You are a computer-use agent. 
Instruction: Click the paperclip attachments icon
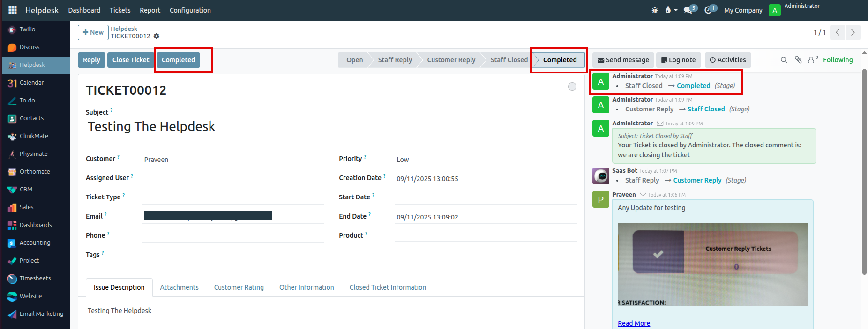click(x=798, y=60)
